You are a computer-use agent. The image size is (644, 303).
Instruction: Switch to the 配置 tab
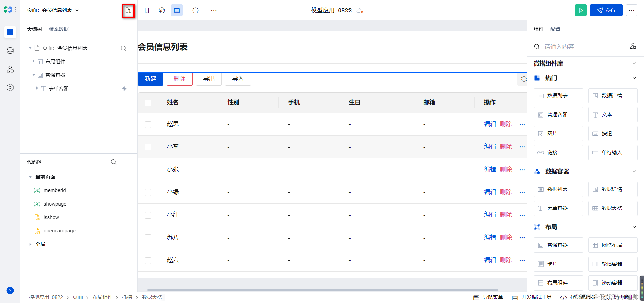(555, 29)
